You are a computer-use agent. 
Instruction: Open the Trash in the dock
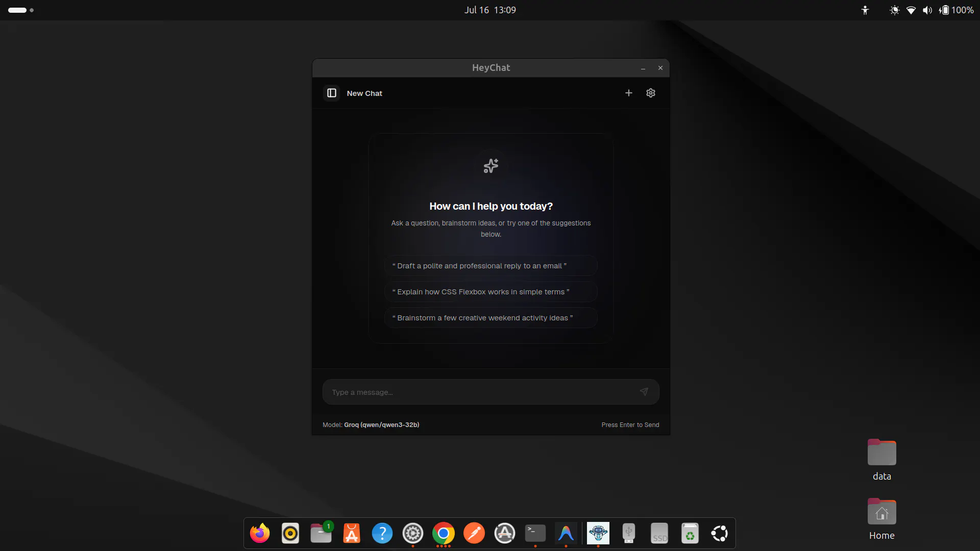tap(690, 534)
